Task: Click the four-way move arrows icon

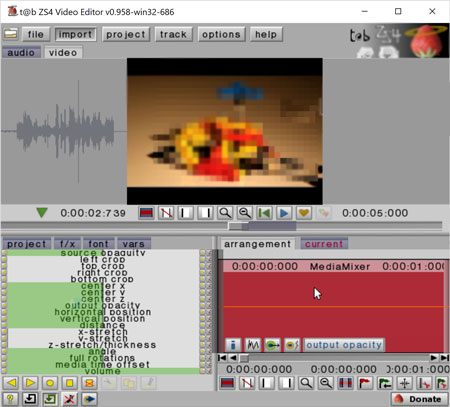Action: pos(405,383)
